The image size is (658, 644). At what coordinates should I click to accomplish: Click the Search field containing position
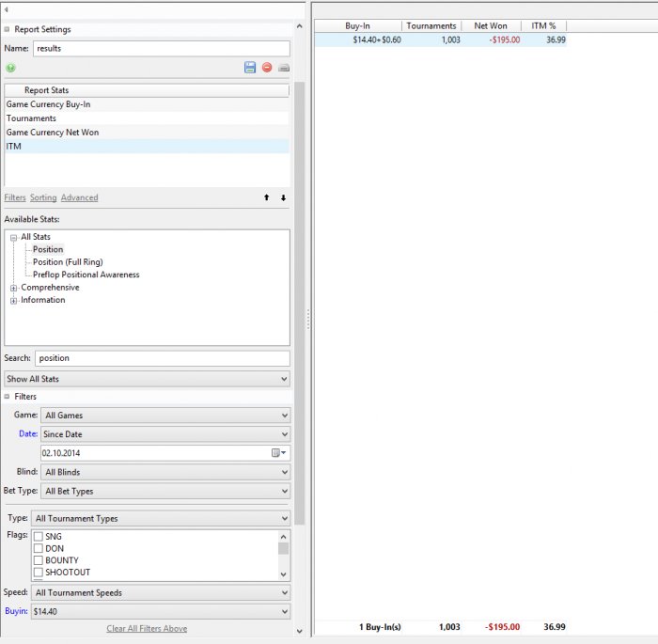coord(162,358)
